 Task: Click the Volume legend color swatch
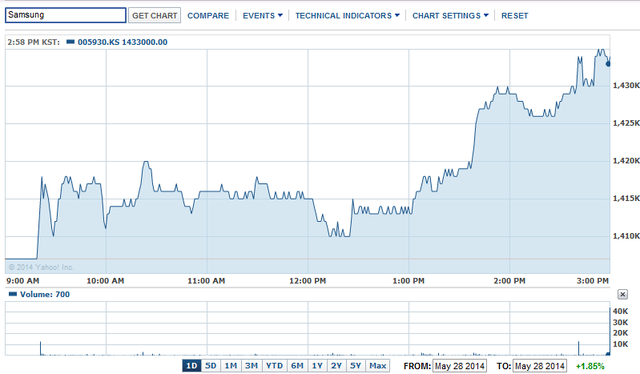coord(13,294)
